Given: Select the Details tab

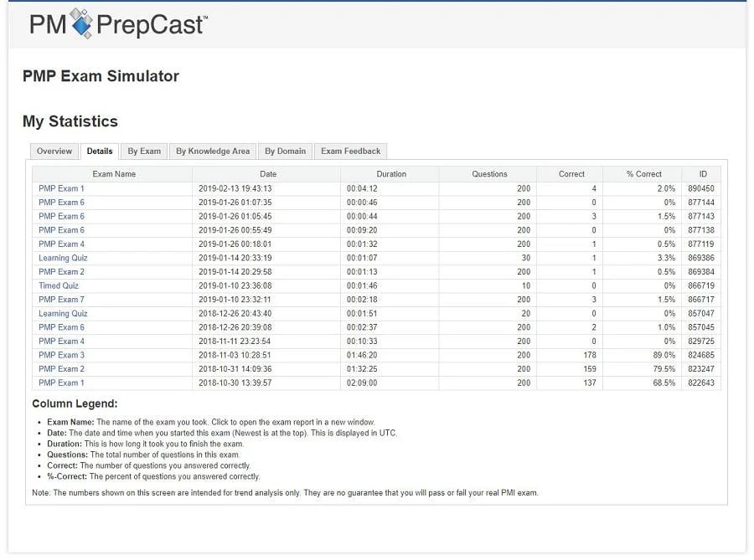Looking at the screenshot, I should (100, 152).
